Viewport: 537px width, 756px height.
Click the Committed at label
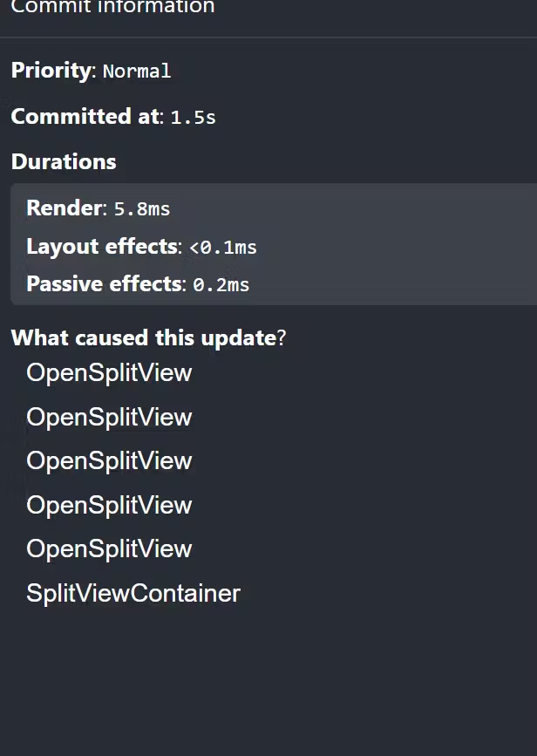click(x=85, y=117)
